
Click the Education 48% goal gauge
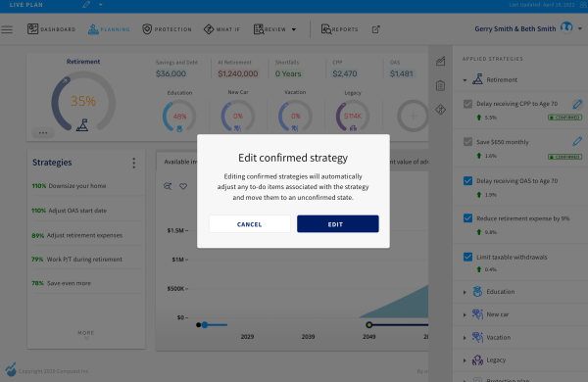(x=179, y=117)
